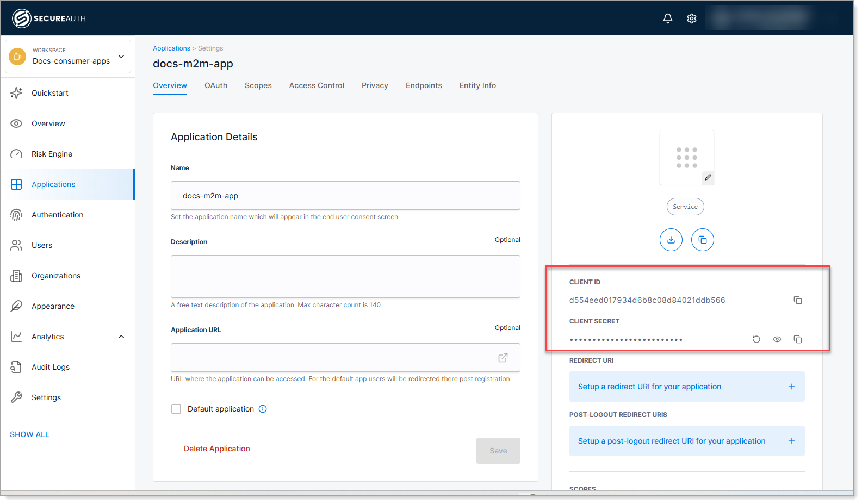
Task: Click the Settings wrench icon in sidebar
Action: pos(16,397)
